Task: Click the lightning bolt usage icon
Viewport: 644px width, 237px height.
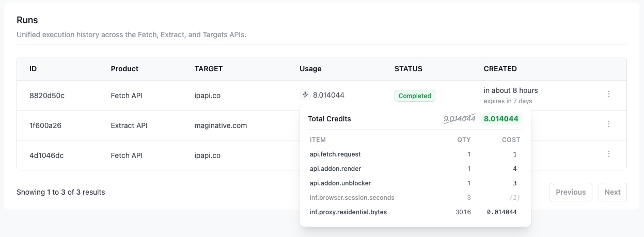Action: point(305,95)
